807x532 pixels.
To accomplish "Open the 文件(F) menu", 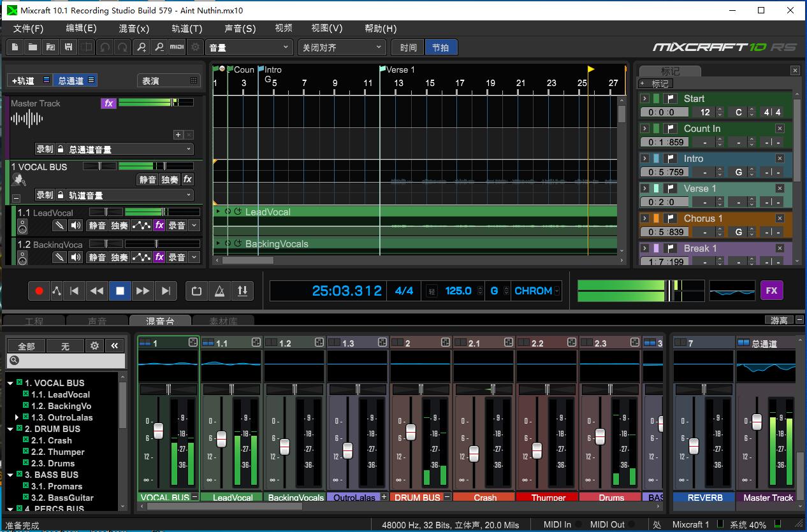I will (x=28, y=29).
